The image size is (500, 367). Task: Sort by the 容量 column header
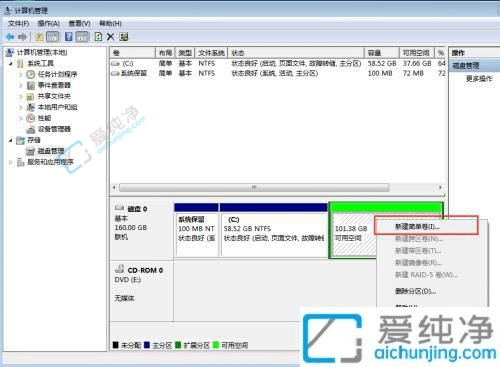coord(382,53)
